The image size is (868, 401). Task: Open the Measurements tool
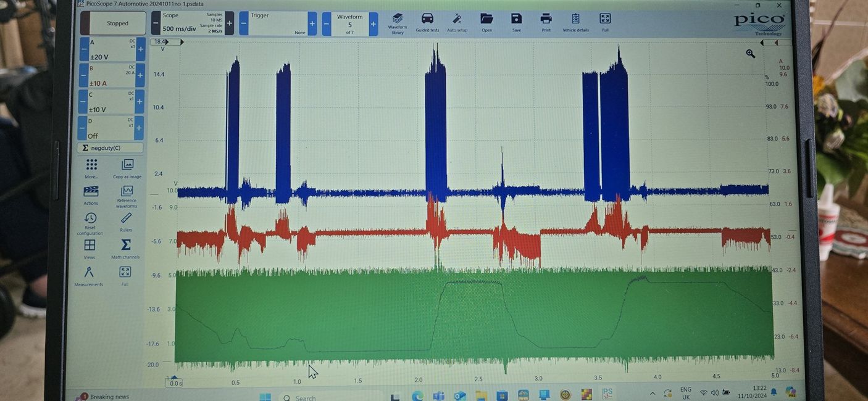[88, 276]
